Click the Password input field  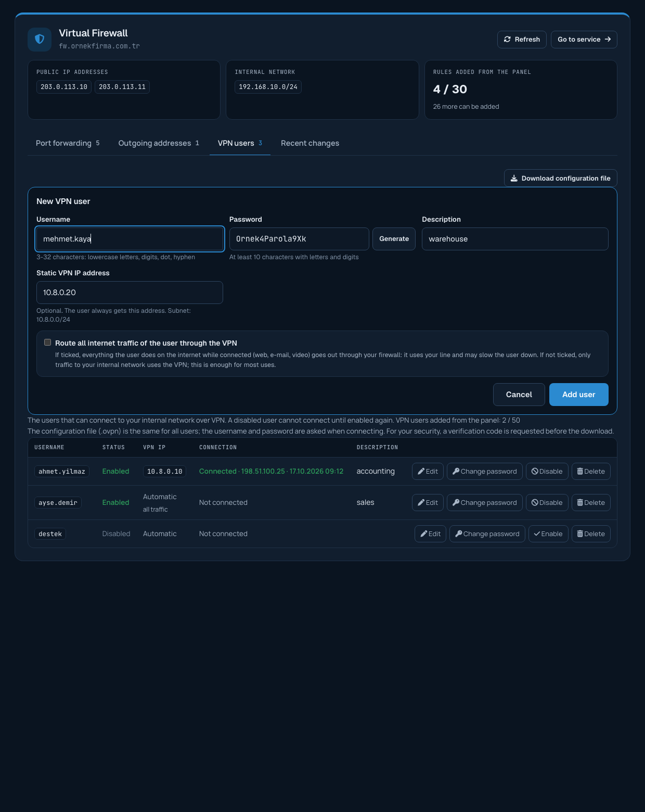[x=299, y=239]
